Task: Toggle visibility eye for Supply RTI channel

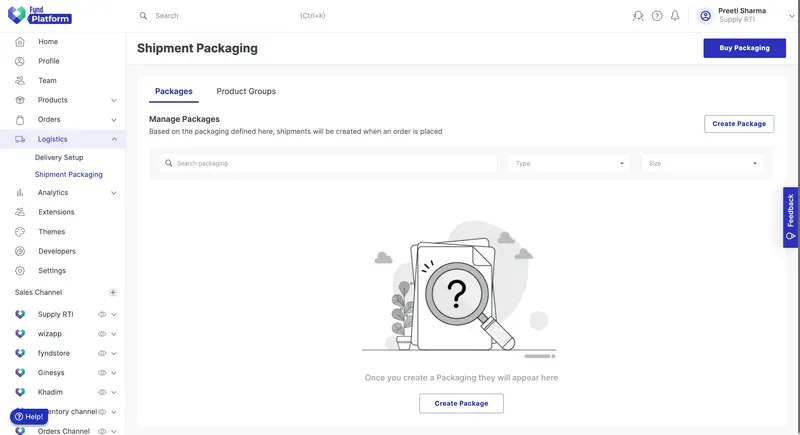Action: click(x=102, y=314)
